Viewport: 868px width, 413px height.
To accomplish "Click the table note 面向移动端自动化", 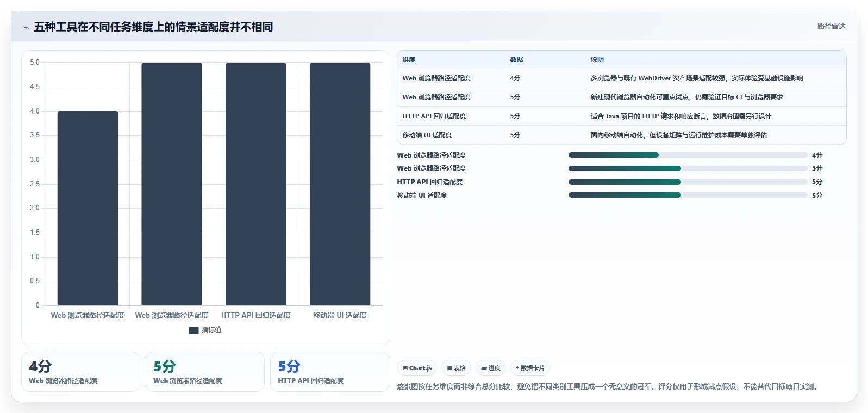I will click(679, 135).
